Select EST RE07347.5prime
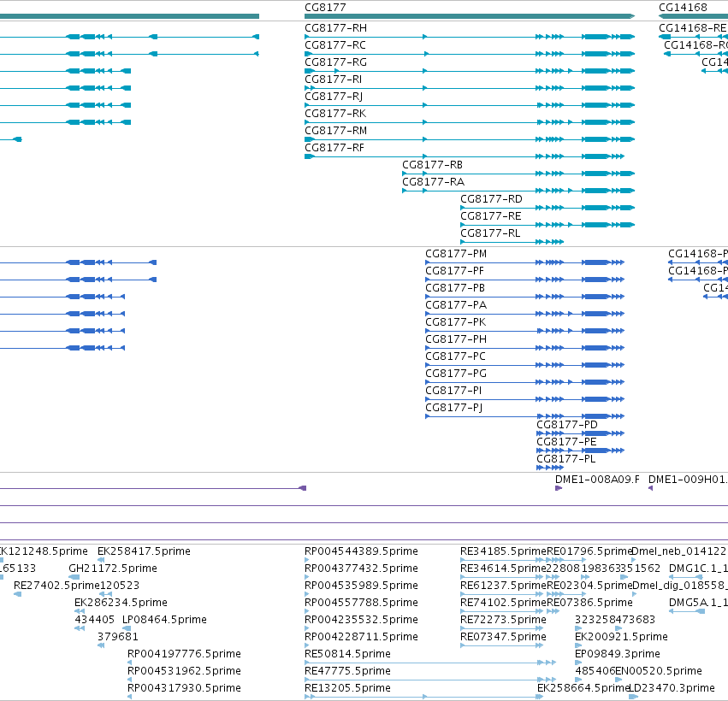 [x=503, y=637]
